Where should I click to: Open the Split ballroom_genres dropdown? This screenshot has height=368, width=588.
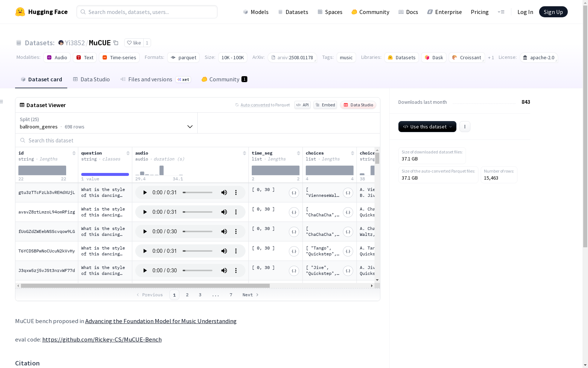click(107, 123)
